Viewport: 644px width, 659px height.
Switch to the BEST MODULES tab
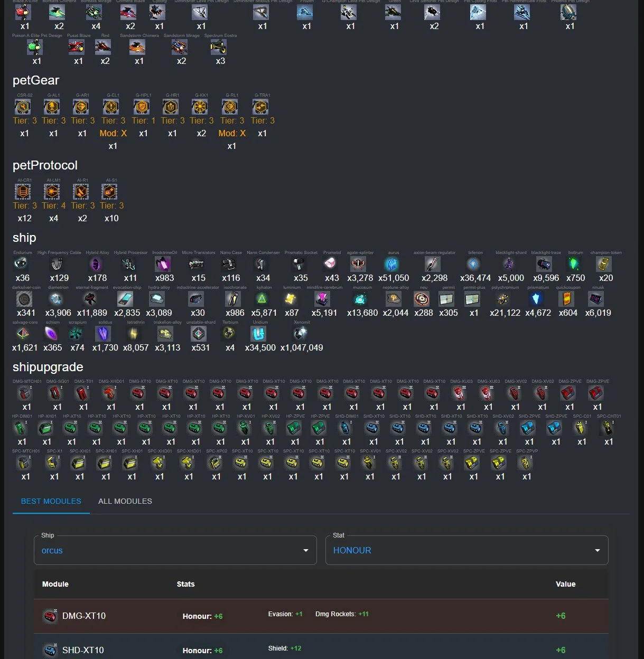[51, 501]
